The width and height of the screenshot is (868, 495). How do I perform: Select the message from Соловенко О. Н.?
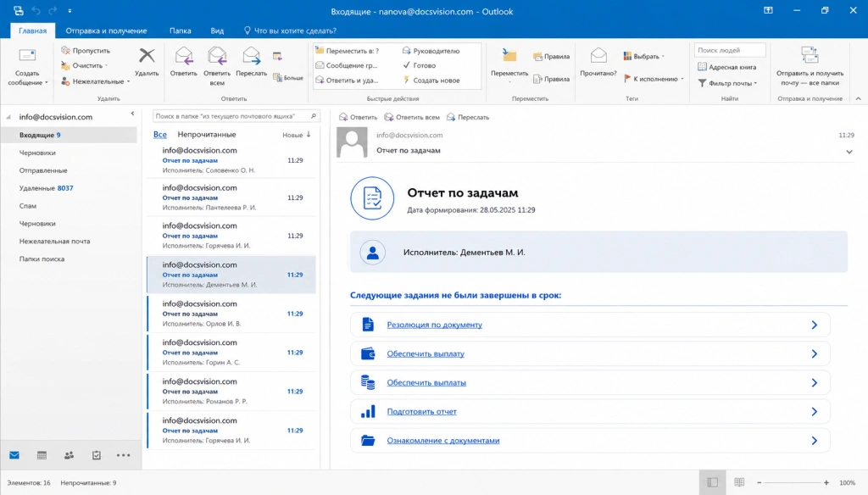coord(231,160)
